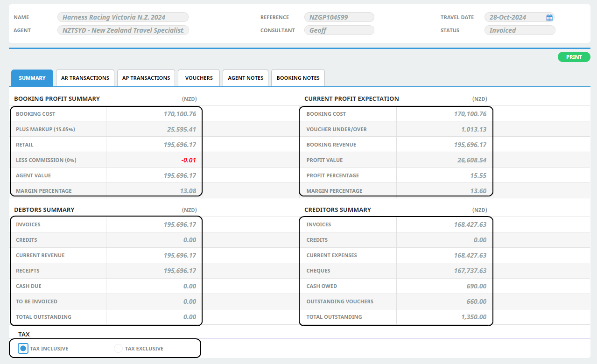The image size is (597, 364).
Task: Show the Booking Notes tab
Action: coord(298,78)
